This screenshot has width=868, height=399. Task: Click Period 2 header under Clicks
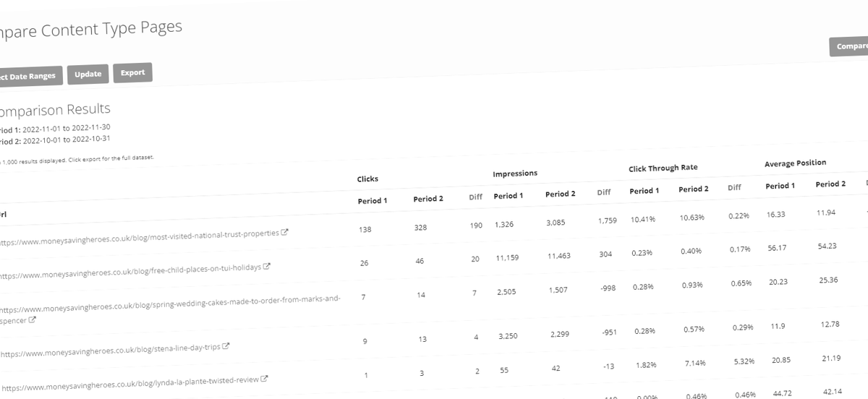428,199
